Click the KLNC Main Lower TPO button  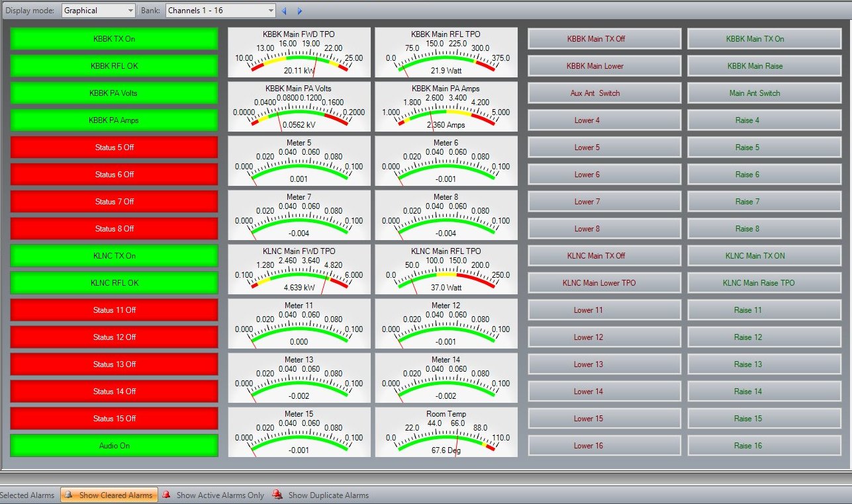[x=604, y=283]
